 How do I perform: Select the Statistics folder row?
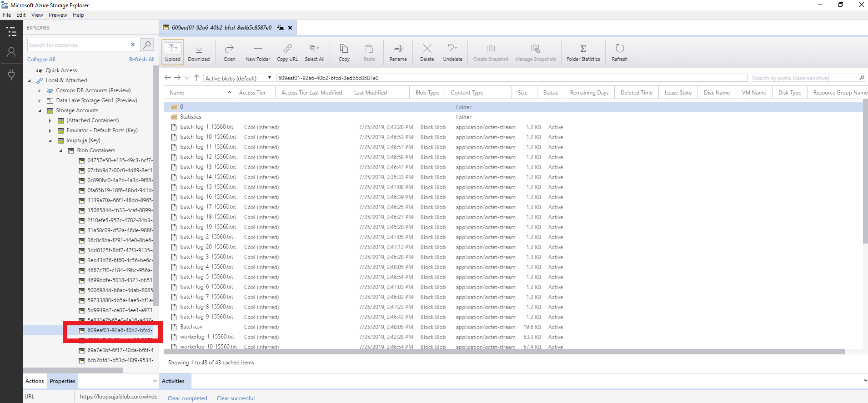(513, 117)
